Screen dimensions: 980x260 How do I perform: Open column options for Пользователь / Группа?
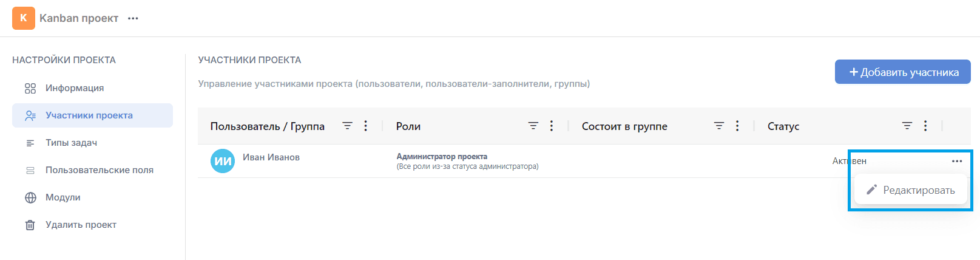pos(365,126)
